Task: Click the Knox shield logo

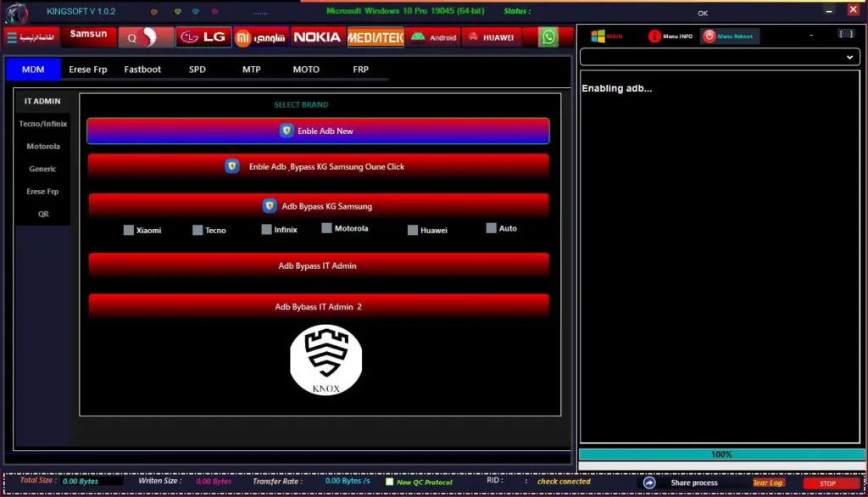Action: pos(326,360)
